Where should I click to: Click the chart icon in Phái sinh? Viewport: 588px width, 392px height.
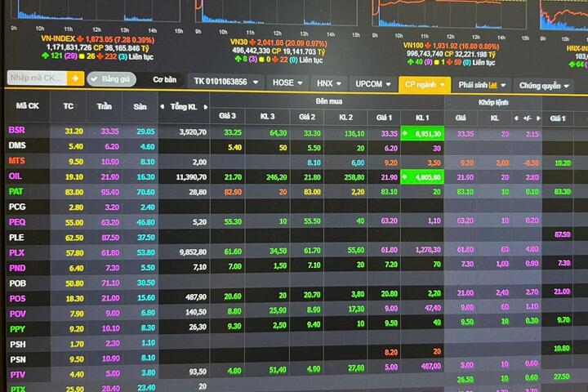[493, 85]
